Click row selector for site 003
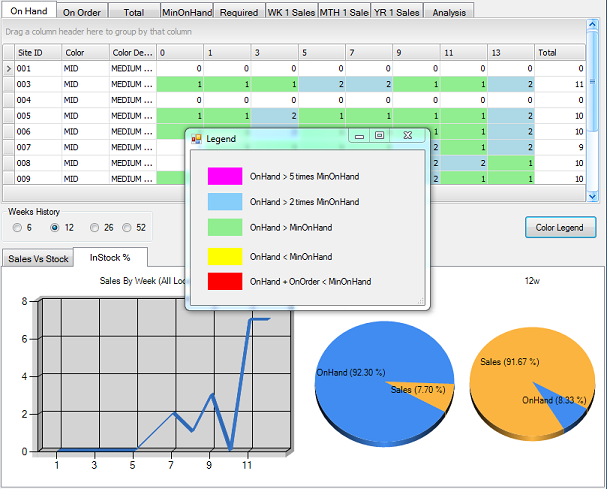Viewport: 607px width, 489px height. (9, 84)
